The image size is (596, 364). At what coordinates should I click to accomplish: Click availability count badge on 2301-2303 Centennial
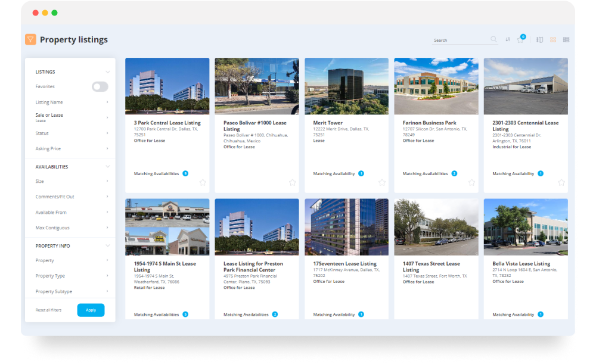pyautogui.click(x=541, y=173)
